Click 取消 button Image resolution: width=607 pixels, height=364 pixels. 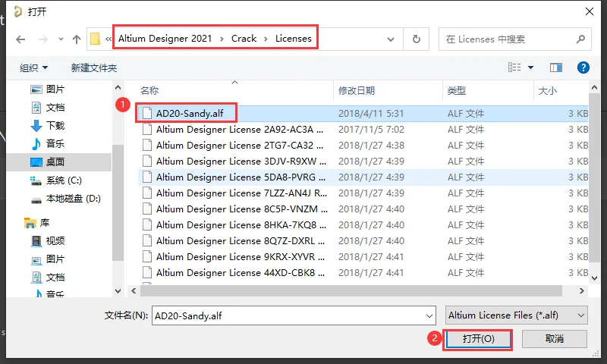(x=555, y=339)
